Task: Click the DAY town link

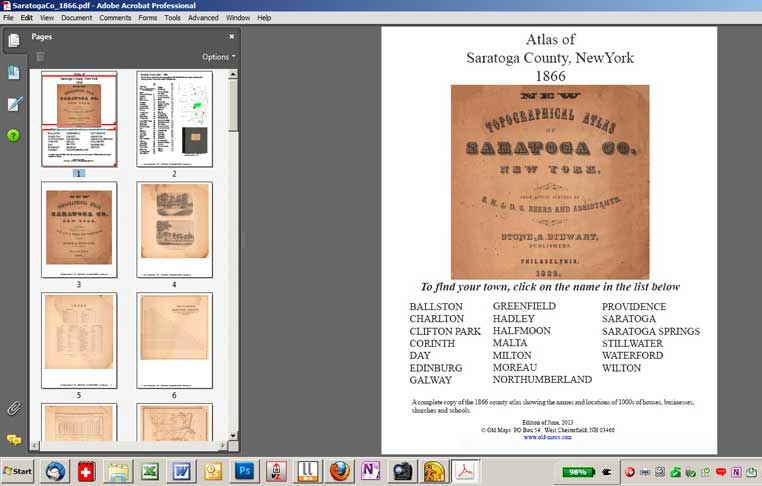Action: pyautogui.click(x=420, y=356)
